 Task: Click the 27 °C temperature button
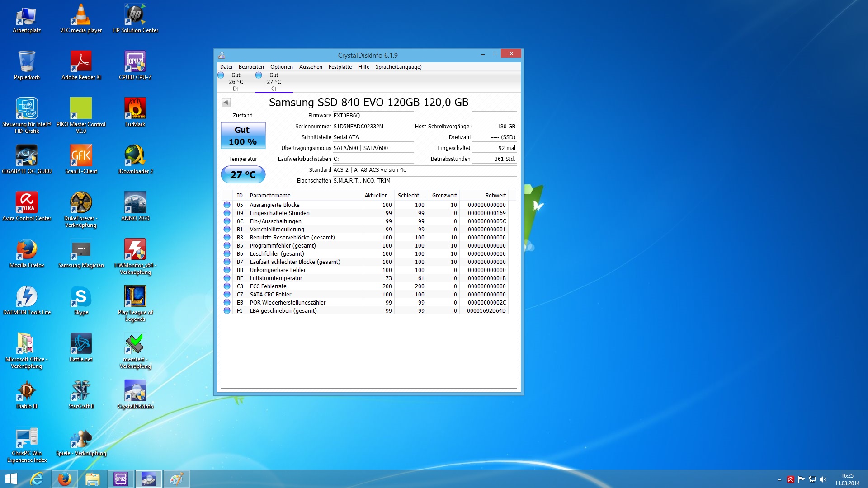243,174
